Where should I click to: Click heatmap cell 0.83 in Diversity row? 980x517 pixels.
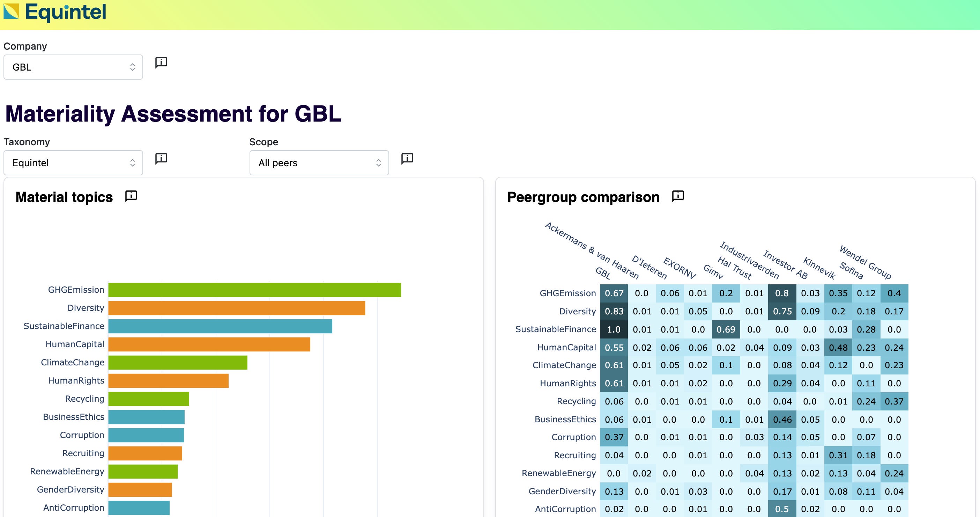(614, 311)
